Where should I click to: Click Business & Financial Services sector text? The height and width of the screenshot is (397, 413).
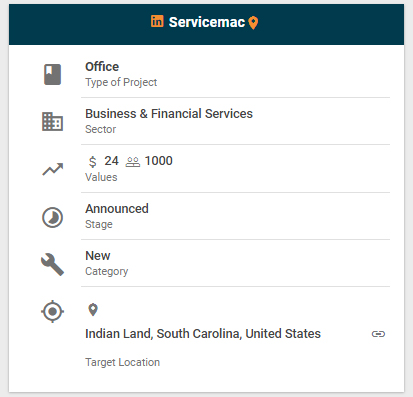pos(169,114)
